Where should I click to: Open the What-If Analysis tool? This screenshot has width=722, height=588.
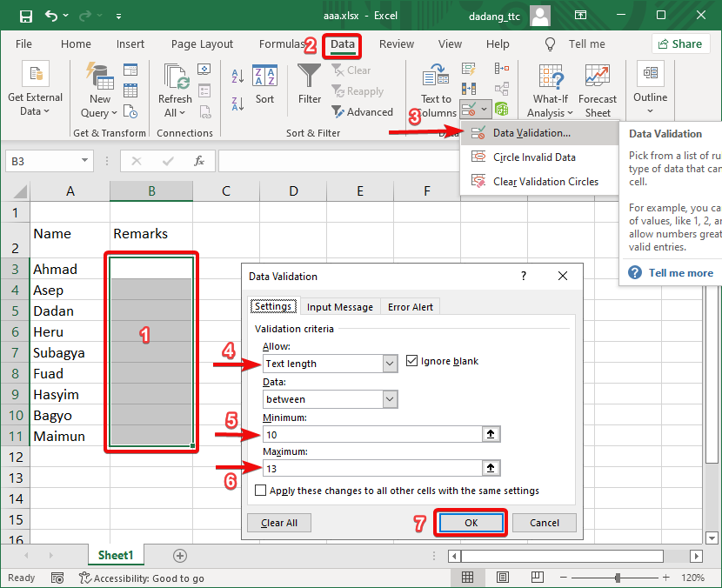pos(551,77)
